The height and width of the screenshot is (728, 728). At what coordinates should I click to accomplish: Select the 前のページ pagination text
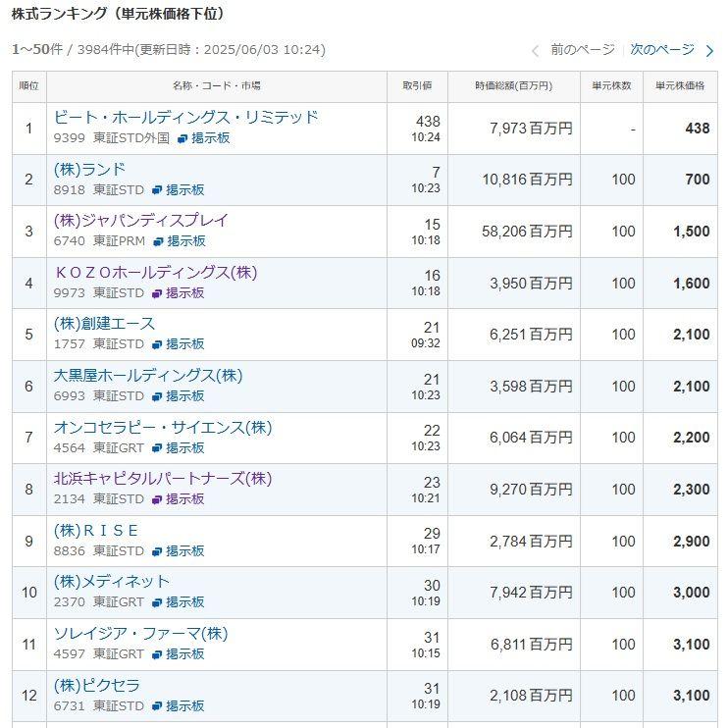coord(582,49)
